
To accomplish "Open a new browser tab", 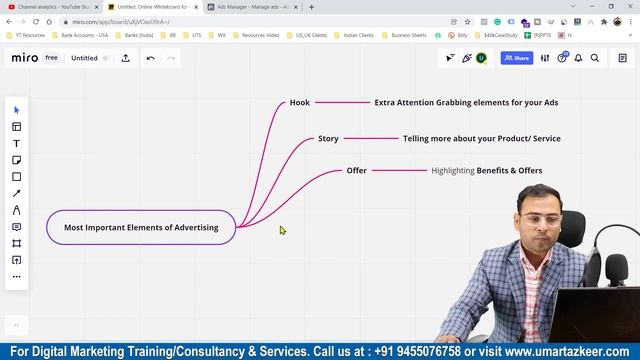I will coord(311,7).
